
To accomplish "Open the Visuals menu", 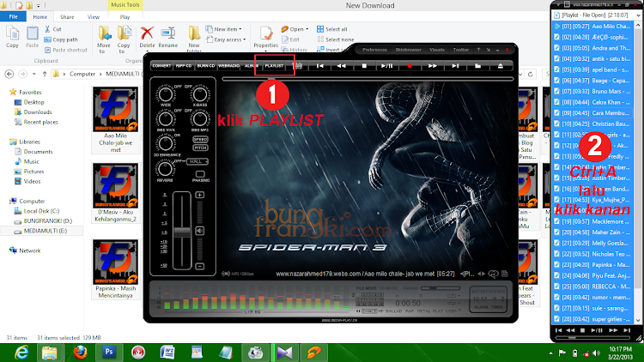I will click(x=436, y=50).
